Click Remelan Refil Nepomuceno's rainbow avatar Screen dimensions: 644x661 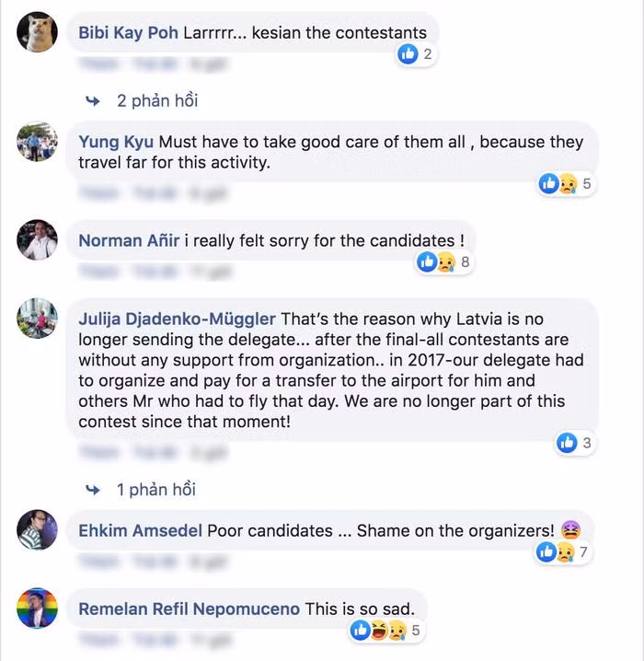click(38, 609)
